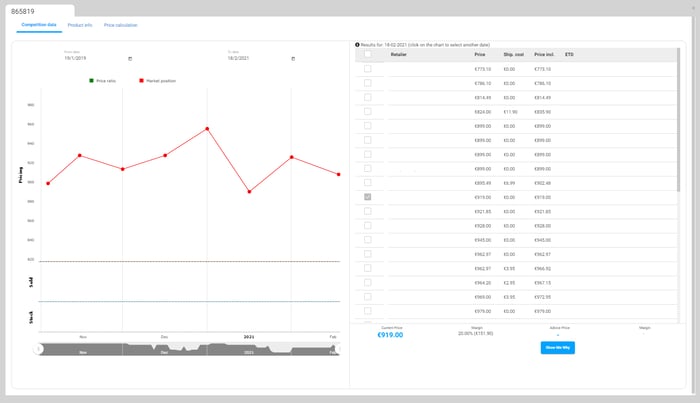Select the highest peak point on the red line
This screenshot has width=700, height=403.
(x=207, y=129)
